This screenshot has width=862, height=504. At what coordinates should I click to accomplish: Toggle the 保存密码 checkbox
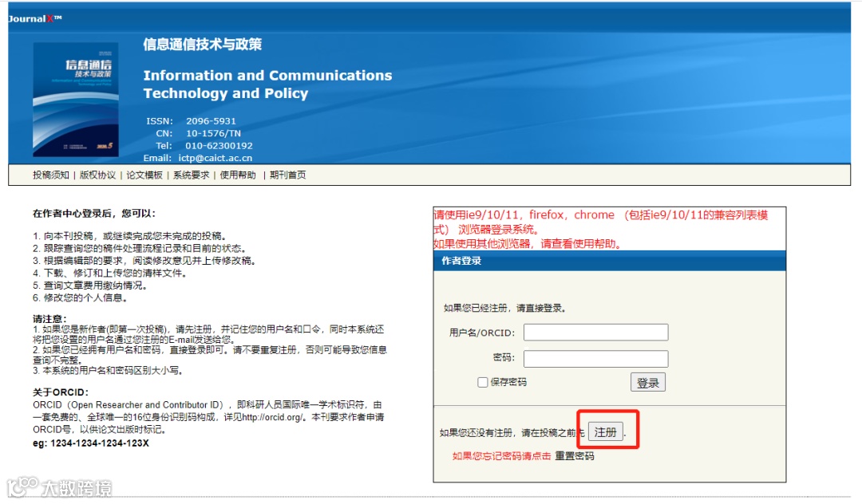483,382
